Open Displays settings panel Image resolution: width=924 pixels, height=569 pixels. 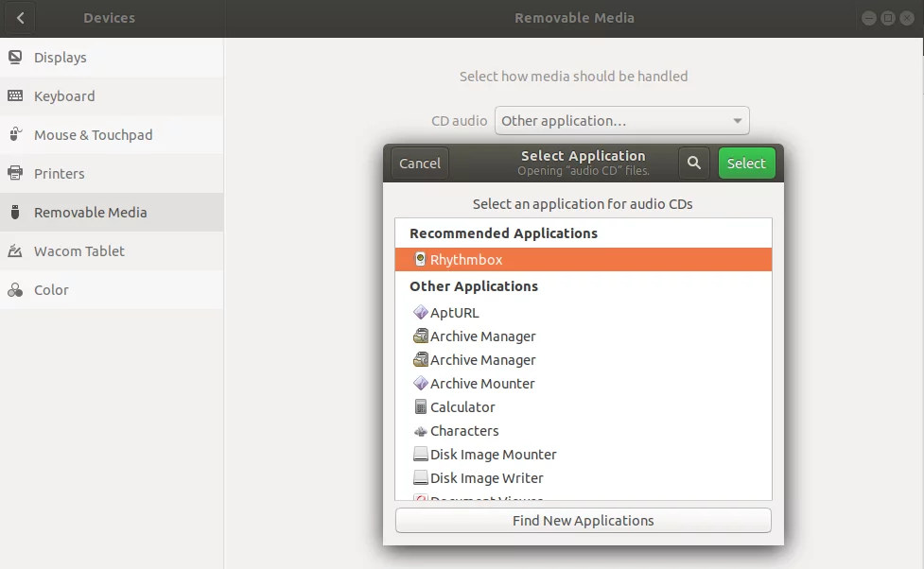[x=60, y=58]
